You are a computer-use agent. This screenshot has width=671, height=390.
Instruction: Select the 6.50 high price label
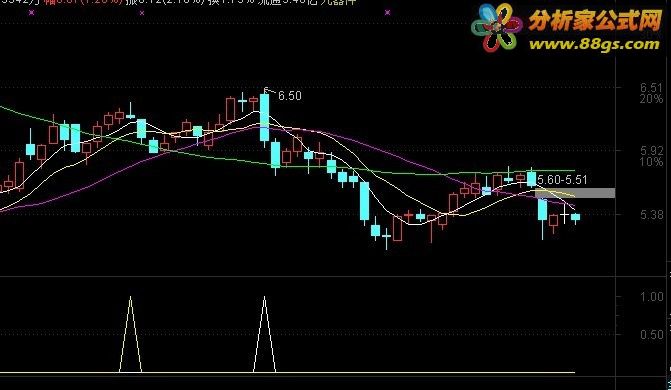tap(290, 96)
